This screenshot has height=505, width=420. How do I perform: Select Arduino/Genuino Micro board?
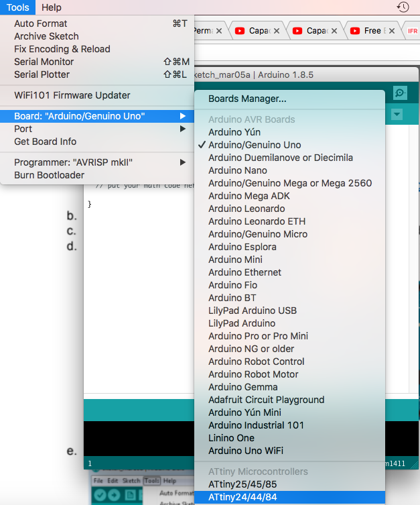pyautogui.click(x=289, y=234)
